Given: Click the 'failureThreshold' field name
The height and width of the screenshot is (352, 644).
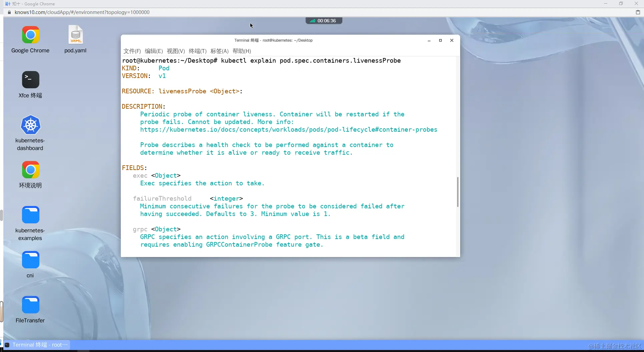Looking at the screenshot, I should click(x=162, y=199).
